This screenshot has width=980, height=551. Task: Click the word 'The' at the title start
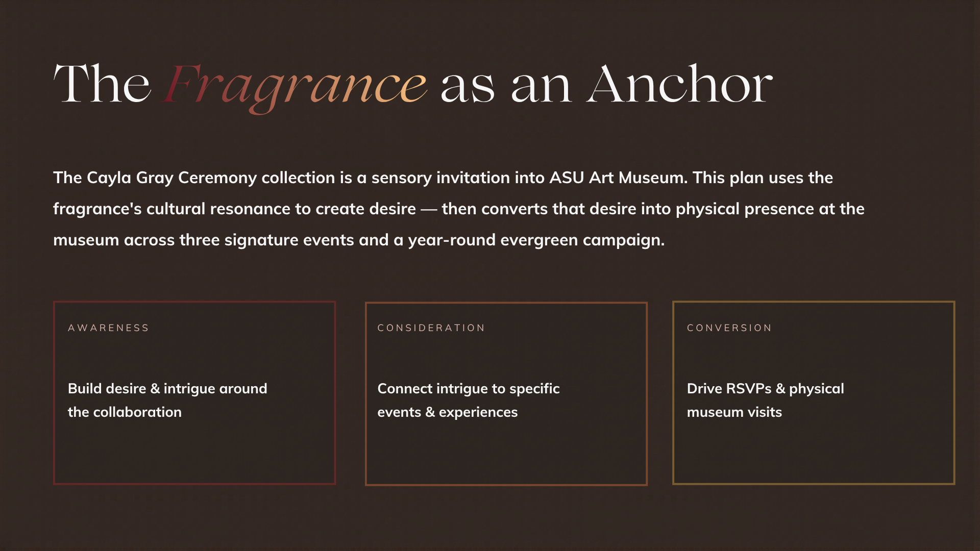click(102, 83)
